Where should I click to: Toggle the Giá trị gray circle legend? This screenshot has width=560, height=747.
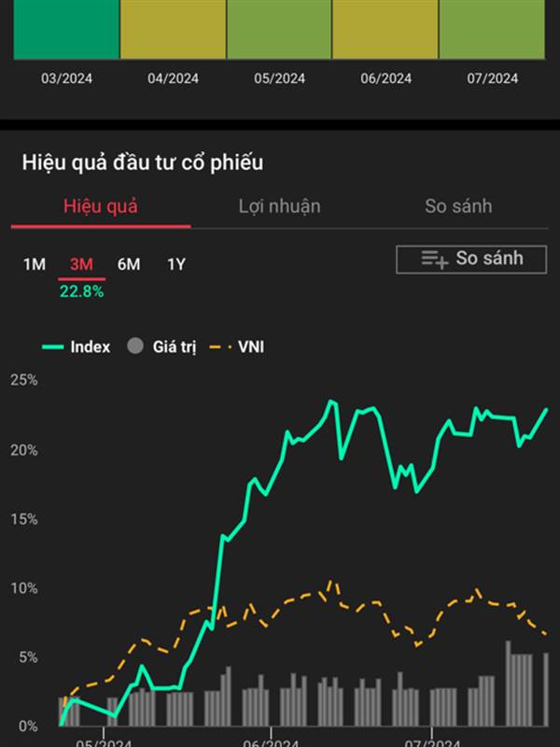pyautogui.click(x=135, y=346)
